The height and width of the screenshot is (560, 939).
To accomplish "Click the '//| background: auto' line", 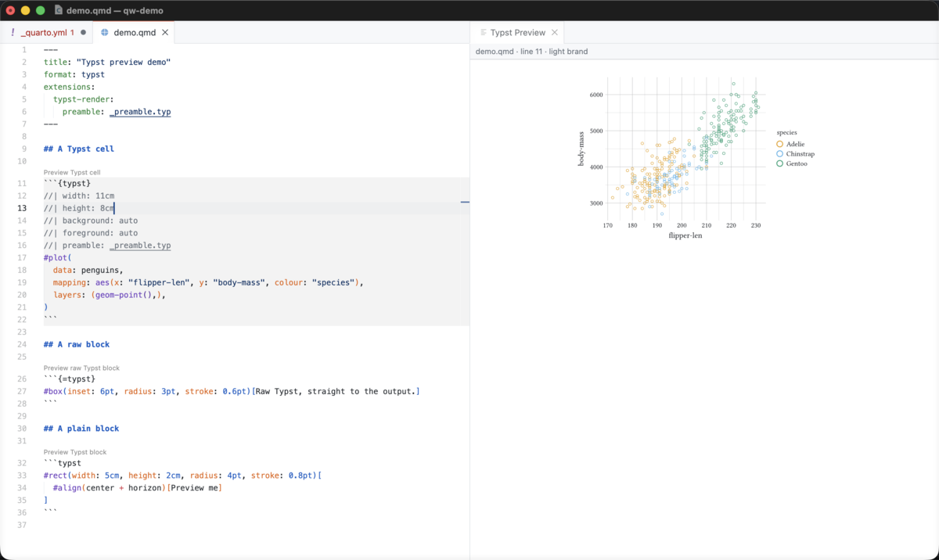I will coord(91,221).
